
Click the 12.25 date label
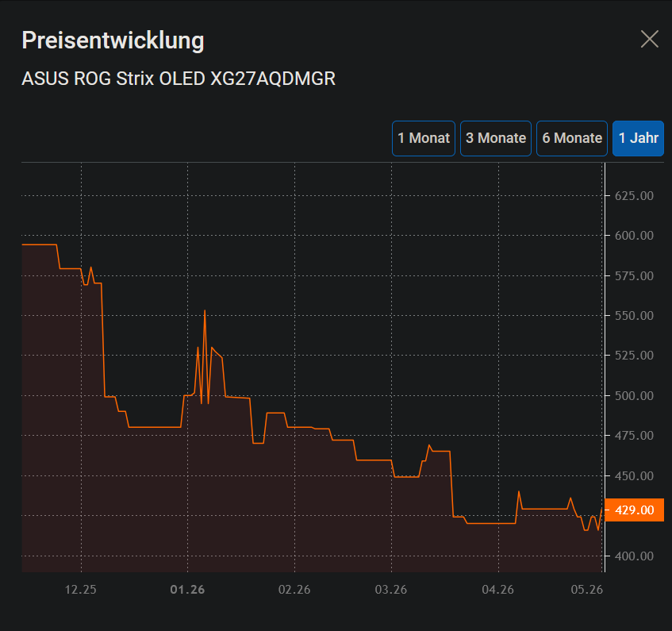point(81,590)
